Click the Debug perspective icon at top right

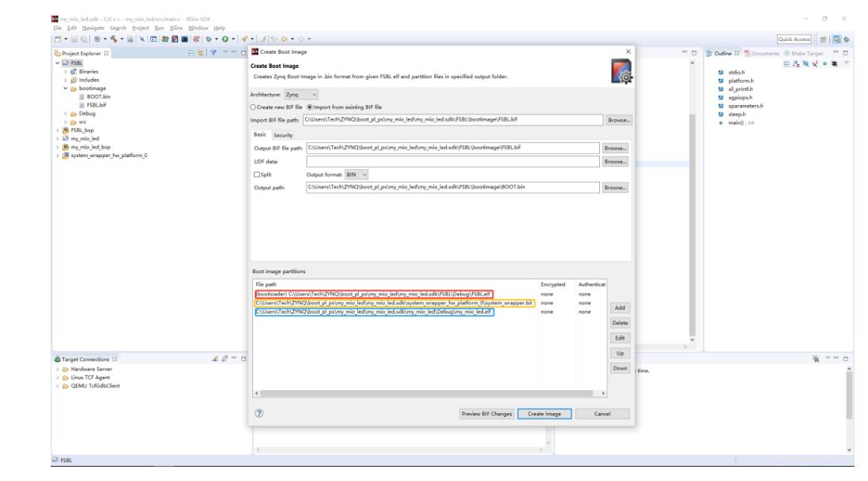tap(846, 39)
